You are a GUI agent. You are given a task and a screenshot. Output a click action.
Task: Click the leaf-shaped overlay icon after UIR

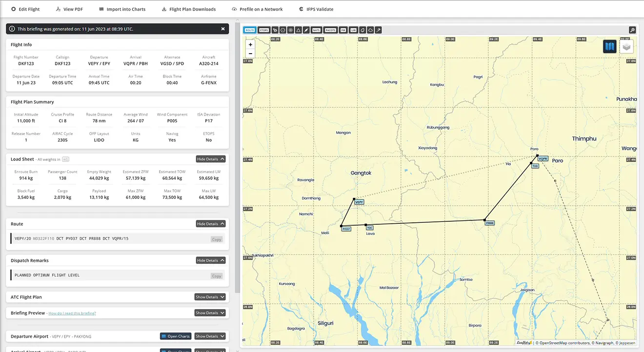point(362,30)
